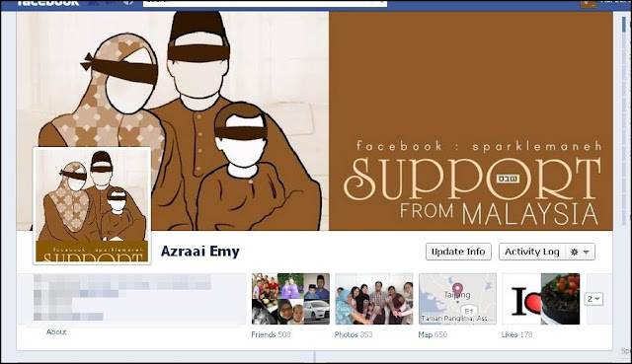Click the 'Friends 508' label

coord(271,334)
